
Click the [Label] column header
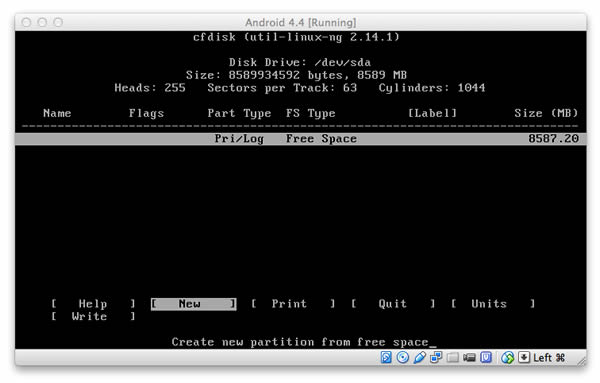tap(432, 113)
